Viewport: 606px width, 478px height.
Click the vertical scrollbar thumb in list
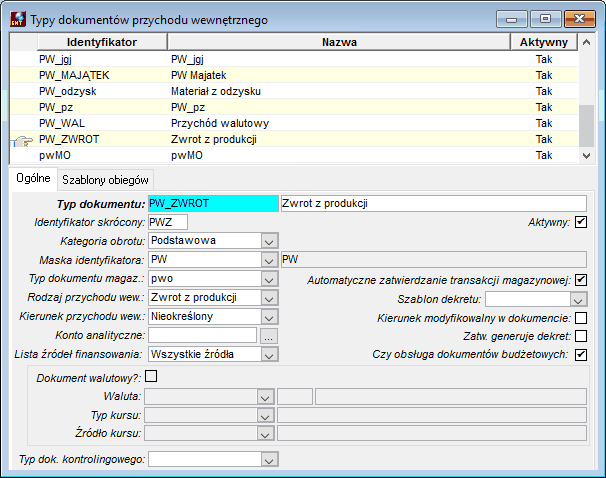[x=586, y=126]
